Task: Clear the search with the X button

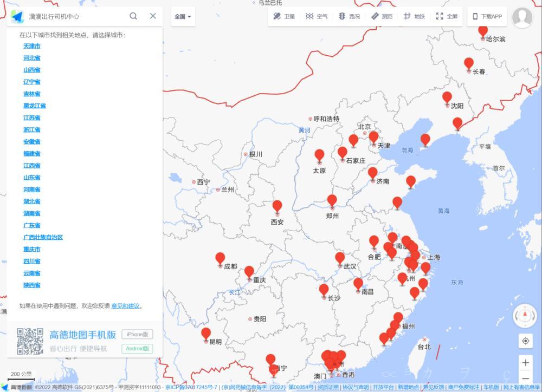Action: [152, 16]
